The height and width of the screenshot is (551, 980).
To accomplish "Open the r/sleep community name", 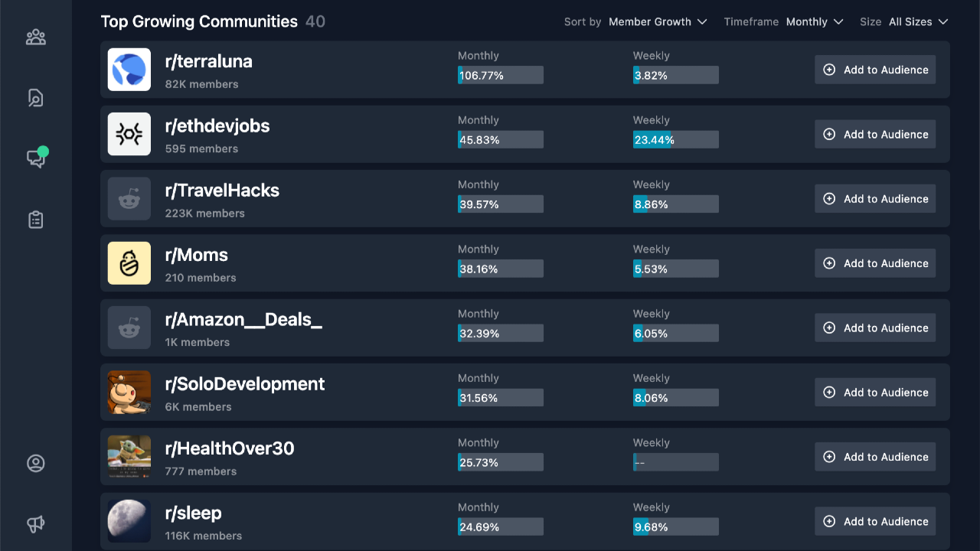I will [x=194, y=513].
